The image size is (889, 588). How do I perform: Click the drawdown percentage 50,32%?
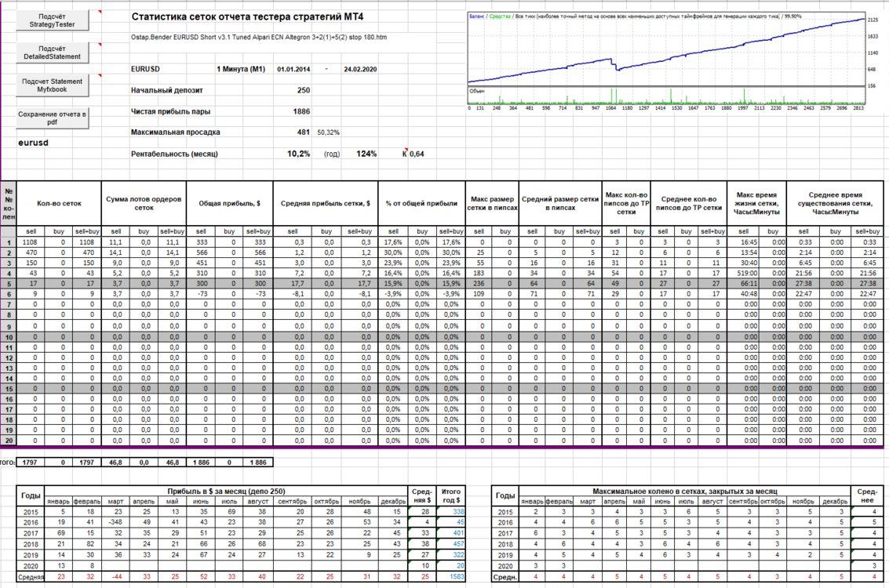coord(328,132)
